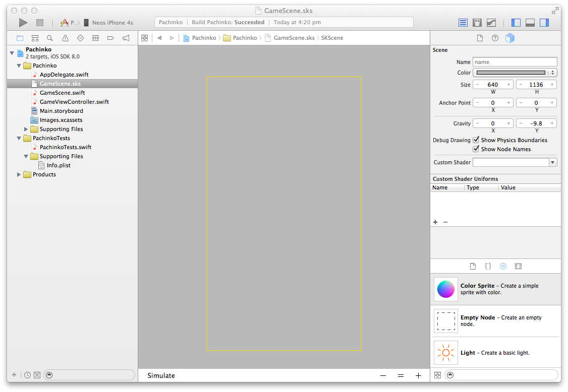Collapse the PachinkoTests group

click(x=19, y=138)
